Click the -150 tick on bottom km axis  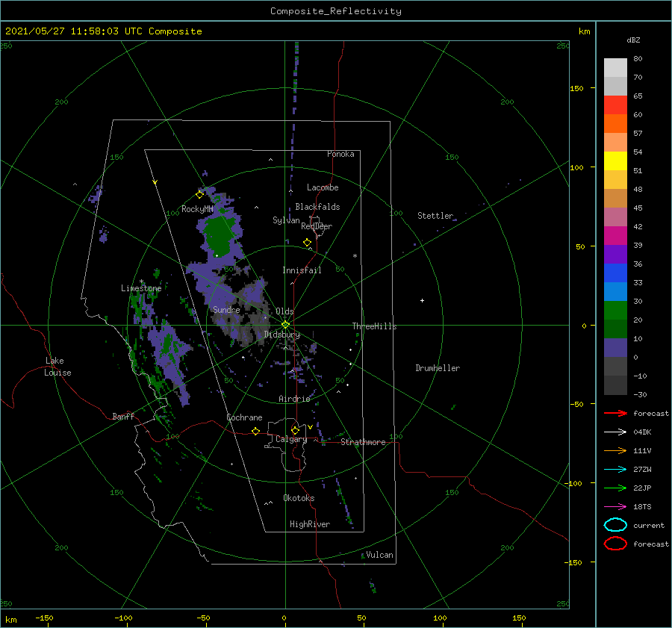click(x=44, y=618)
